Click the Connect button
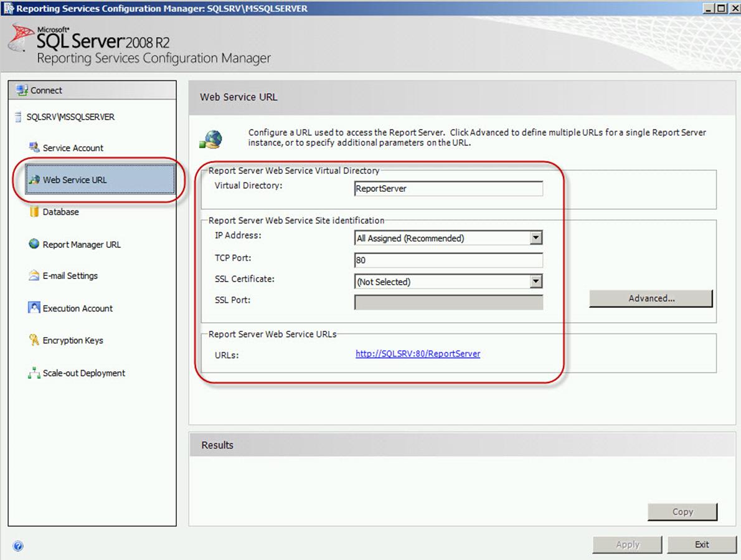The width and height of the screenshot is (741, 560). 92,90
